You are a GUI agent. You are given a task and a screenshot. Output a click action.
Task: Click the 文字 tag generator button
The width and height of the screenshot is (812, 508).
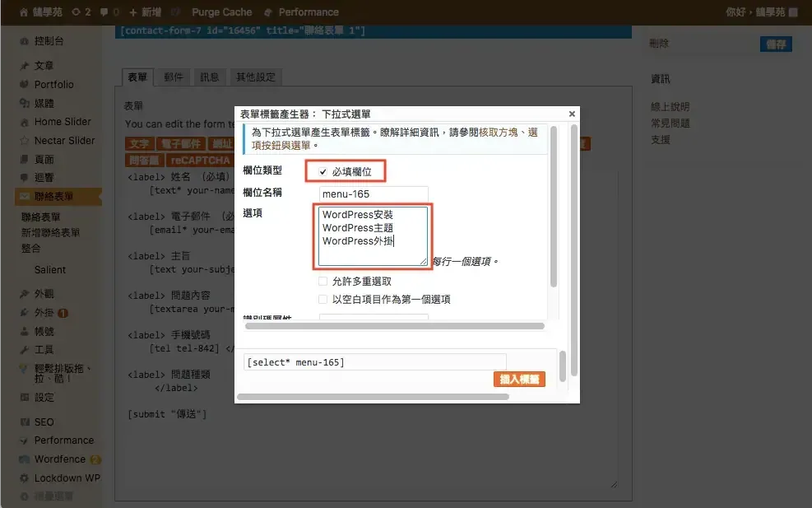point(139,144)
